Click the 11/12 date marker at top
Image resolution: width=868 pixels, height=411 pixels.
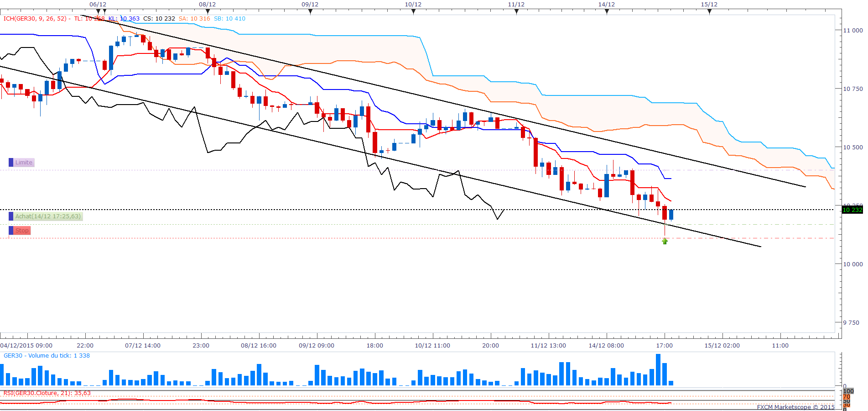pos(516,5)
